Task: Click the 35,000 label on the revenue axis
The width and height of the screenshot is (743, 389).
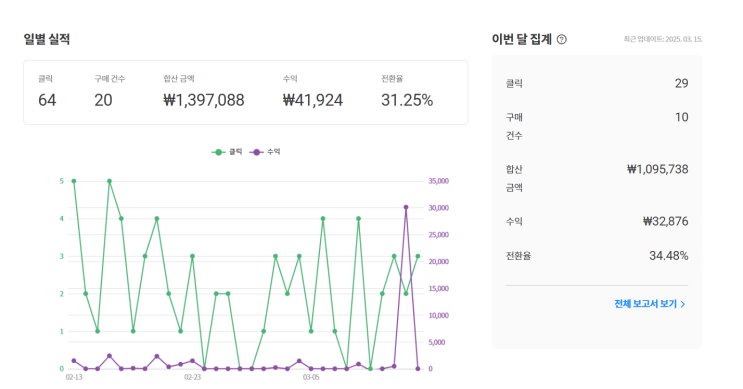Action: [x=438, y=181]
